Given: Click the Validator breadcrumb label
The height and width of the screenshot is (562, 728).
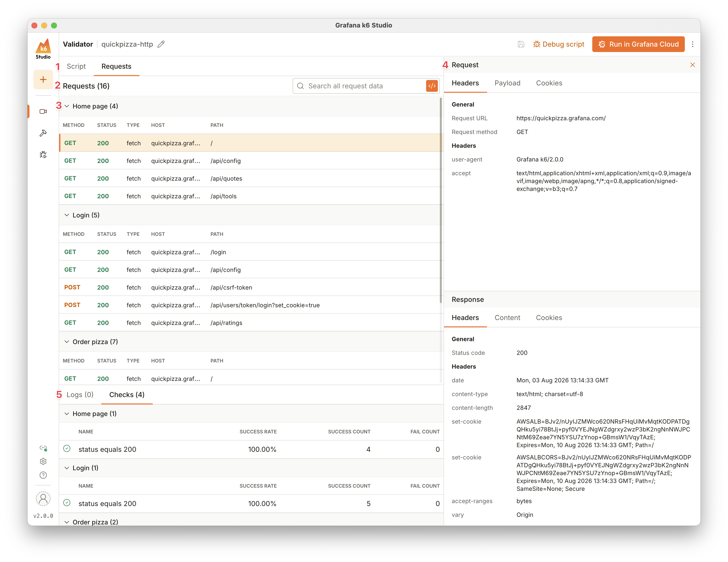Looking at the screenshot, I should (78, 44).
